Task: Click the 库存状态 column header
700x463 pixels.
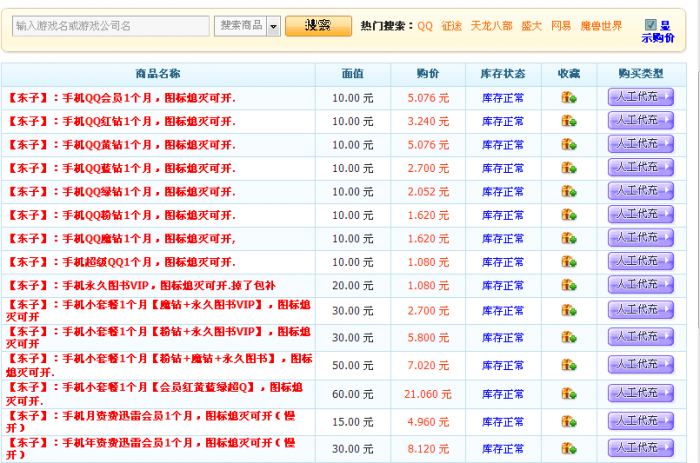Action: coord(503,74)
